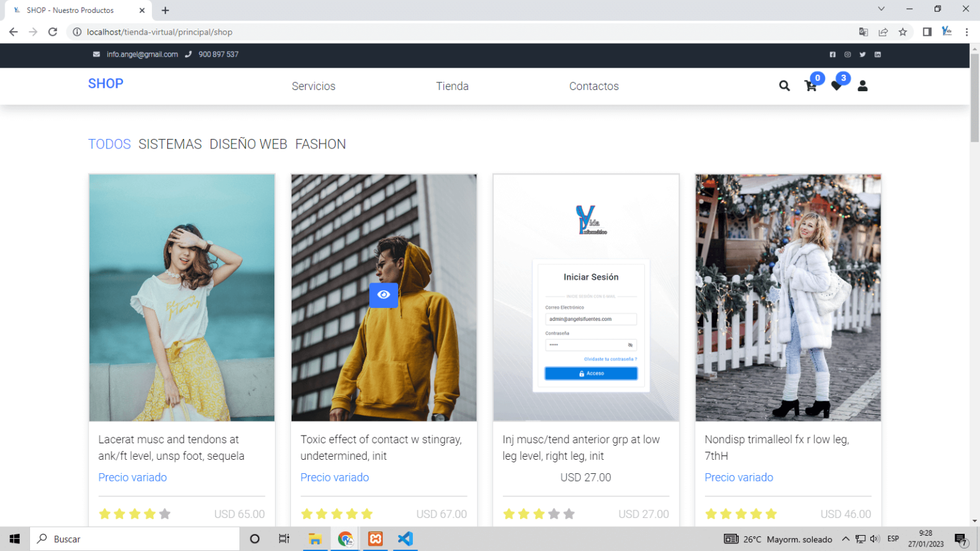
Task: Click Precio variado on the first product
Action: (133, 477)
